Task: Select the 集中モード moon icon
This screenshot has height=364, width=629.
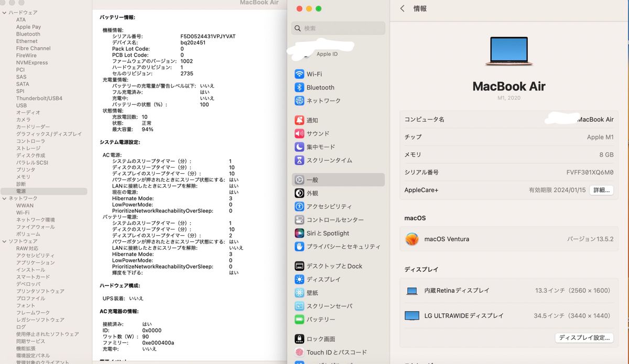Action: click(299, 147)
